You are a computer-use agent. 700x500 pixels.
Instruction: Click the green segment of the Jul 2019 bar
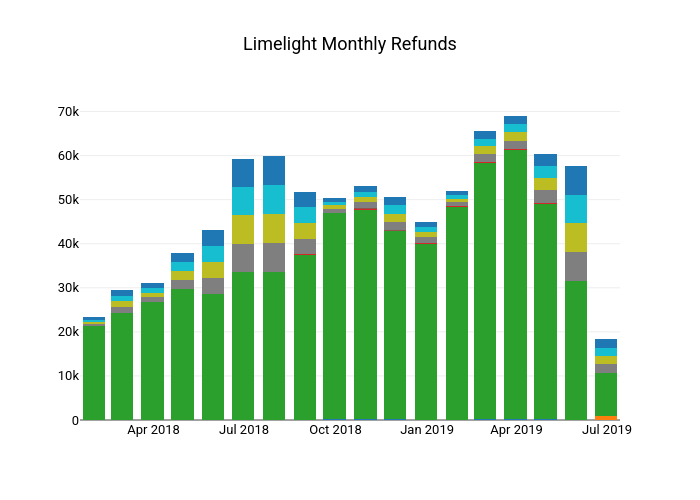pyautogui.click(x=606, y=395)
